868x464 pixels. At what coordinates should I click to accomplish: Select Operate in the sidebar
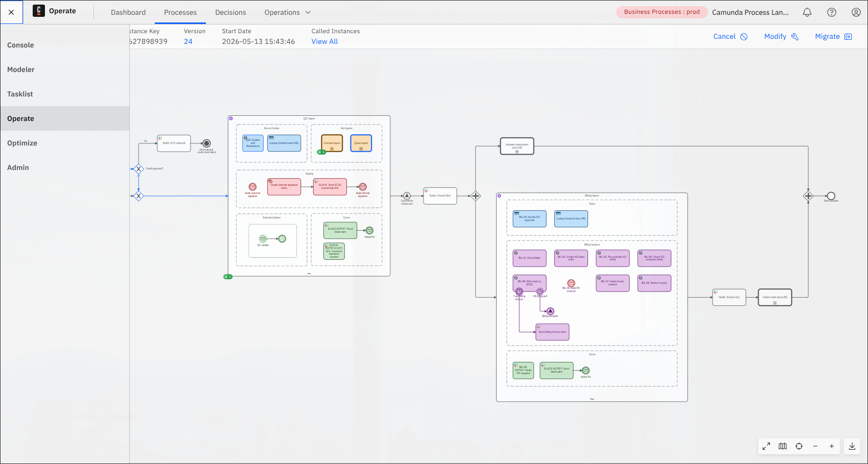click(65, 118)
